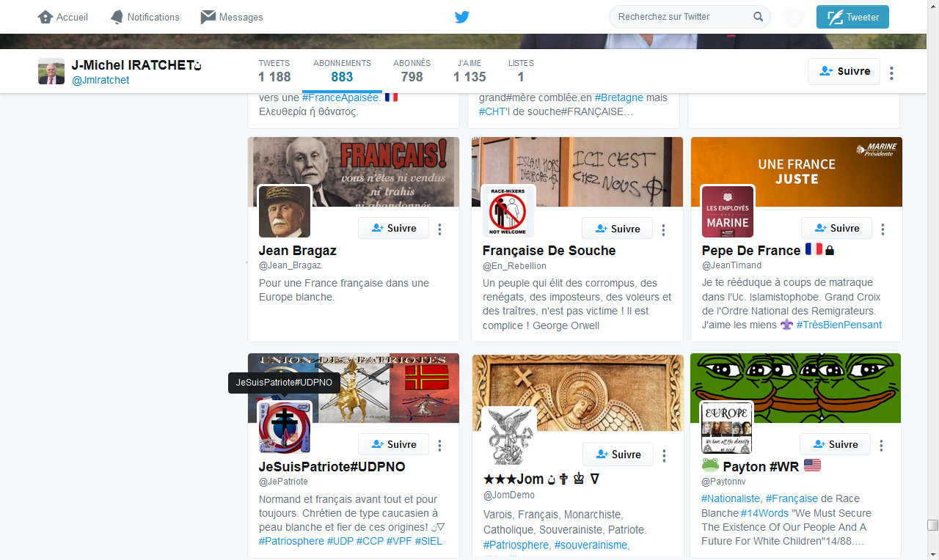Open the #SIEL hashtag link
Viewport: 939px width, 560px height.
point(428,541)
